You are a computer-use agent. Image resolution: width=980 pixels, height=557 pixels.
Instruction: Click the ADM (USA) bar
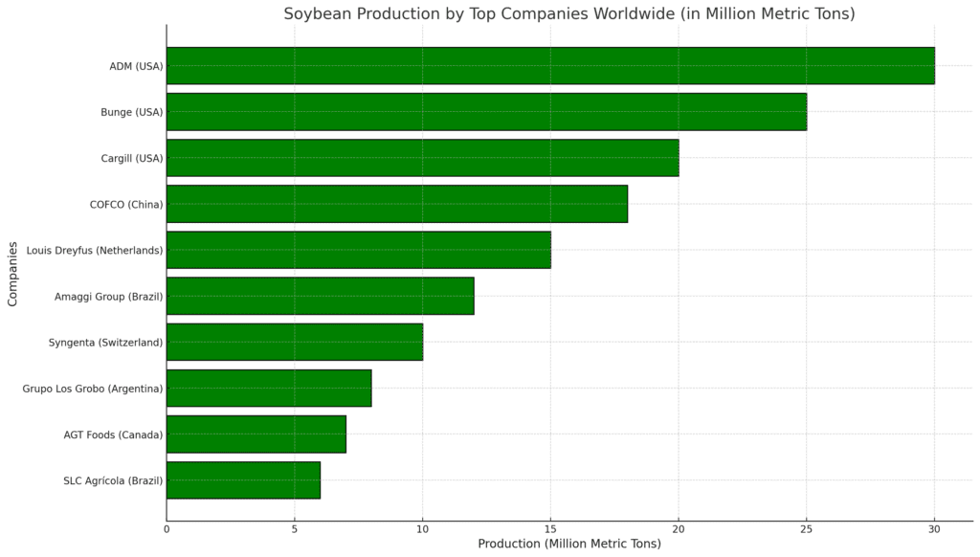(x=550, y=66)
